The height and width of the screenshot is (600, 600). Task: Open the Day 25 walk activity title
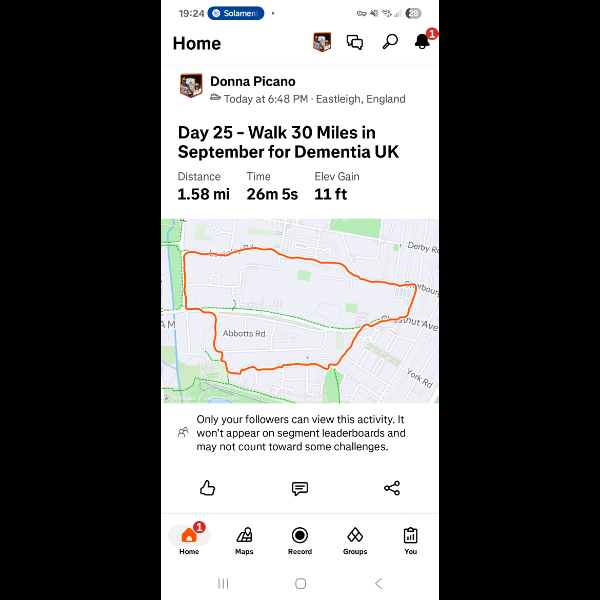click(x=288, y=142)
